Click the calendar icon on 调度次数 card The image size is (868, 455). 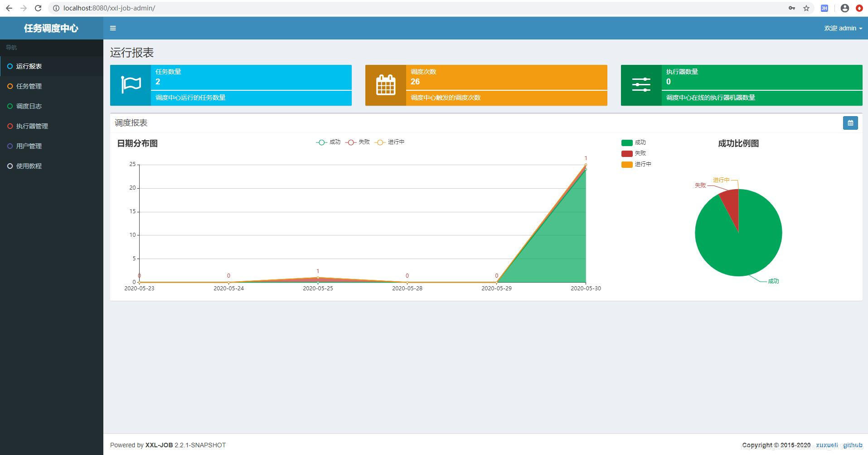[386, 85]
